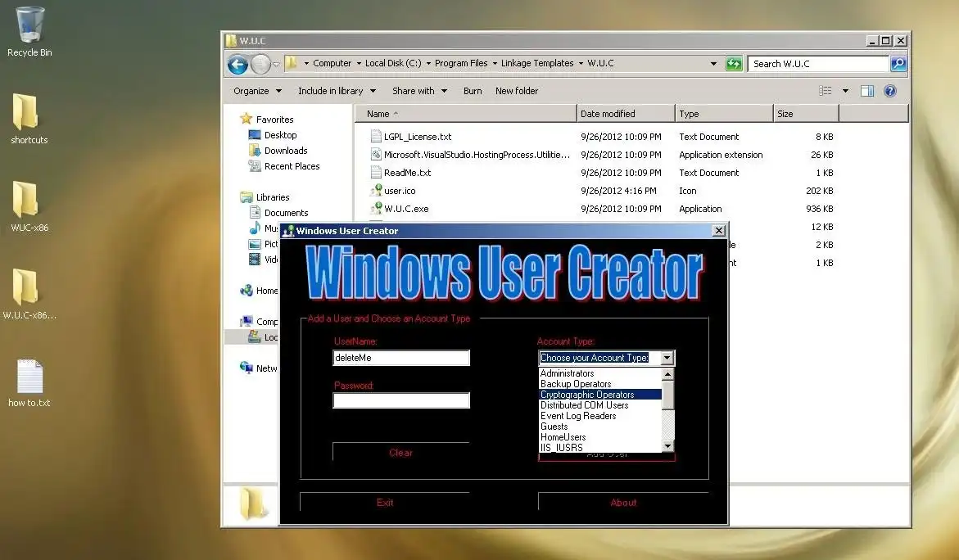The width and height of the screenshot is (959, 560).
Task: Open the view options dropdown arrow
Action: [x=845, y=91]
